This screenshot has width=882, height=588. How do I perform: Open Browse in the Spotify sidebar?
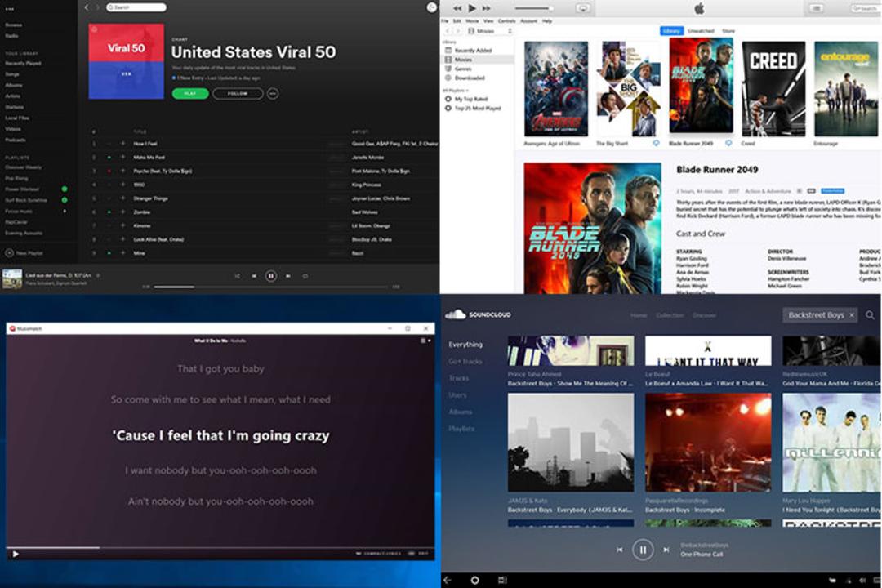point(14,24)
